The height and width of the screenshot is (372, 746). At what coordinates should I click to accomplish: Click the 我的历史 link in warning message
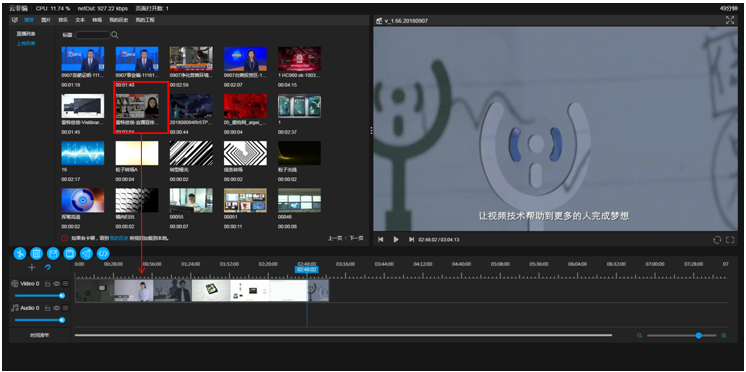[119, 238]
